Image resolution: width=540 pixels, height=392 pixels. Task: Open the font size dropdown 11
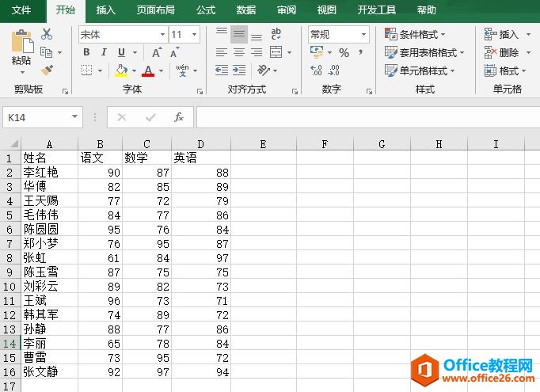tap(194, 34)
